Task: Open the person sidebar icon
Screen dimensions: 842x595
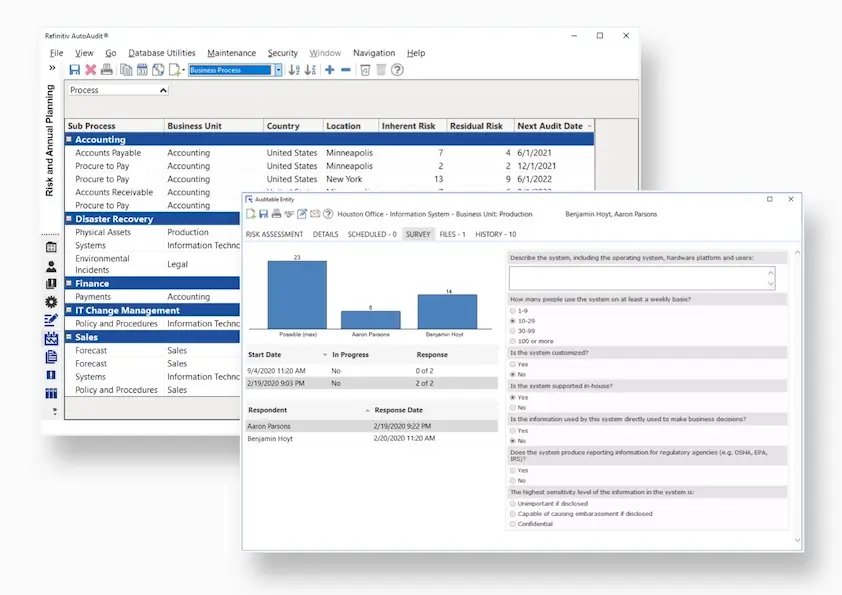Action: point(51,266)
